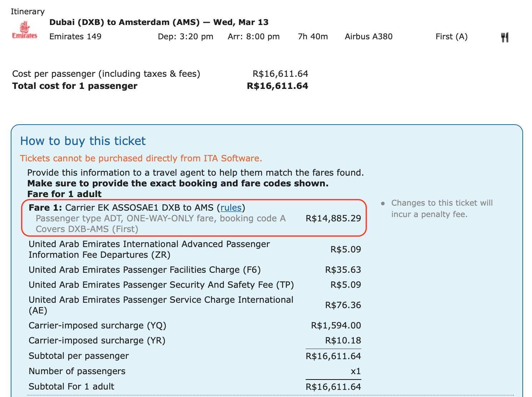532x397 pixels.
Task: Click flight number Emirates 149
Action: coord(75,36)
